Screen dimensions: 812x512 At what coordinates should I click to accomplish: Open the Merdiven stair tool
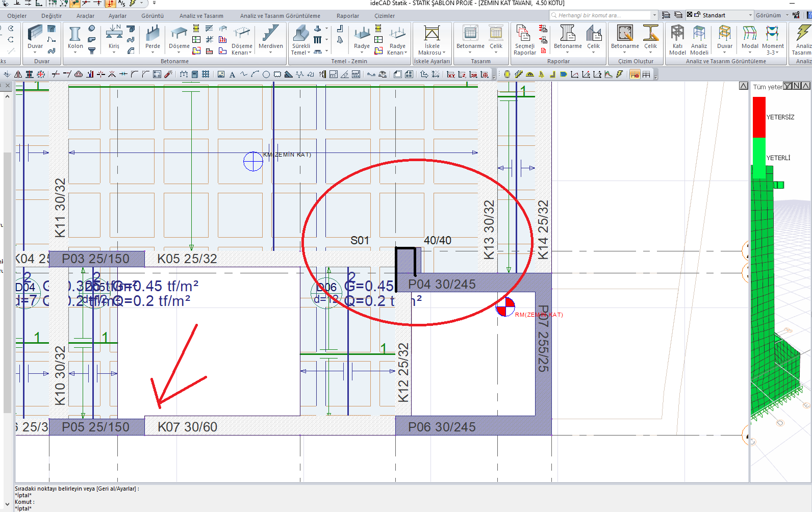pyautogui.click(x=270, y=38)
